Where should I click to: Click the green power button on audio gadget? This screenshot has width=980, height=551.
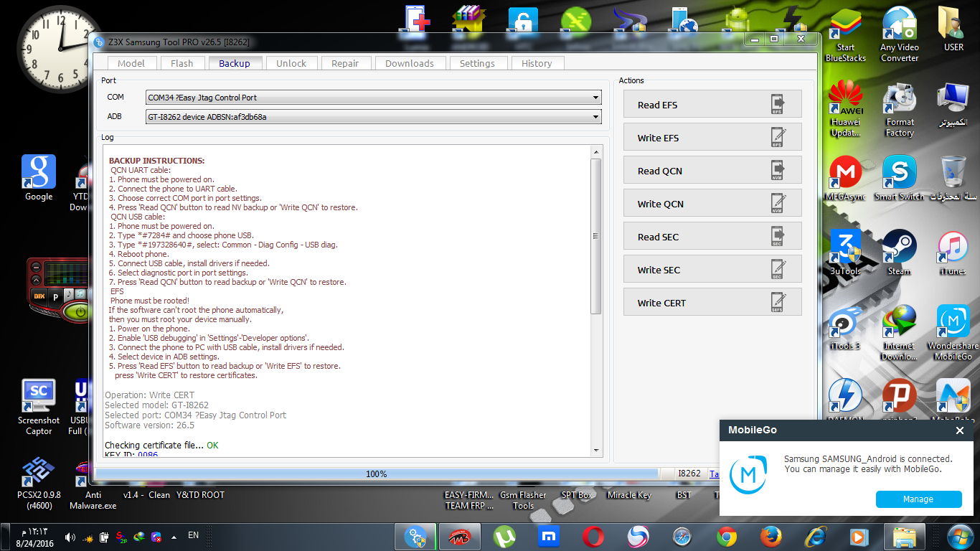click(x=80, y=312)
